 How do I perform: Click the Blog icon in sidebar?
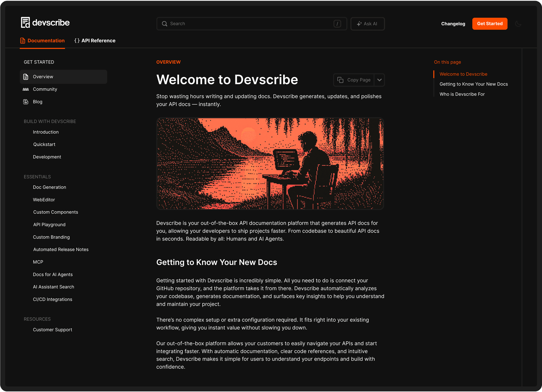(26, 102)
